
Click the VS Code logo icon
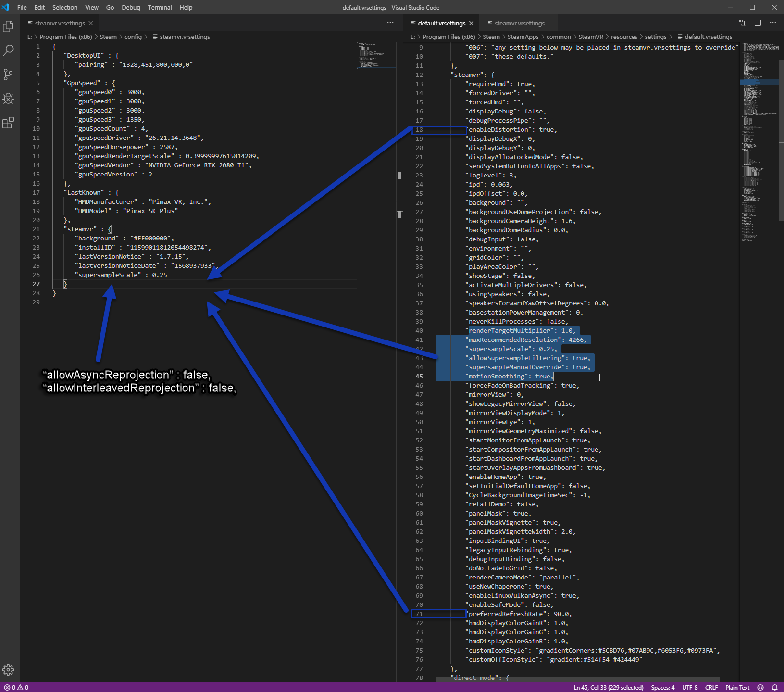[6, 7]
